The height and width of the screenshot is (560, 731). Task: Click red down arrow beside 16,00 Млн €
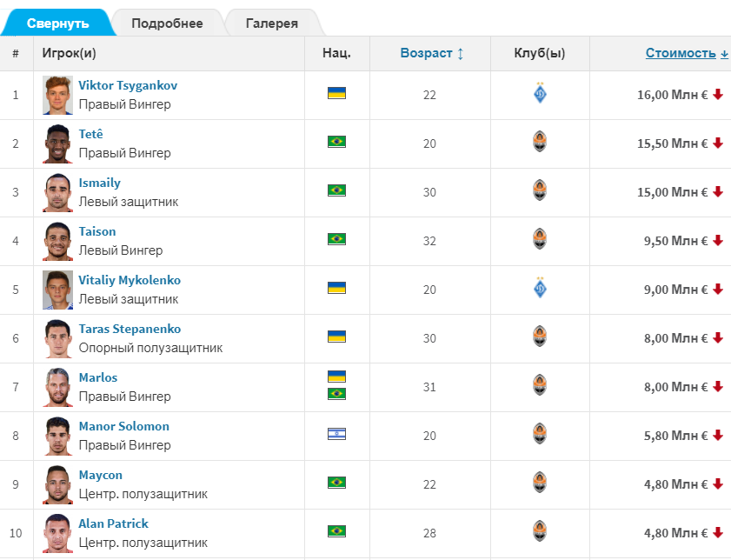(718, 95)
